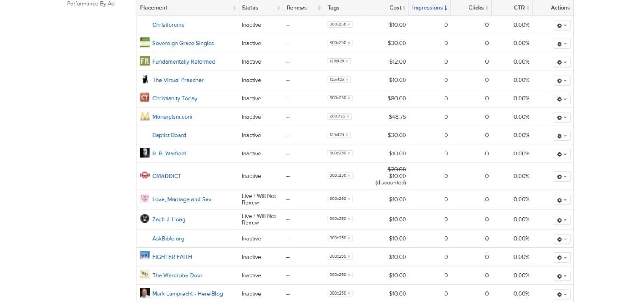Viewport: 644px width, 303px height.
Task: Remove the 300x250 tag on Christforums
Action: tap(349, 24)
